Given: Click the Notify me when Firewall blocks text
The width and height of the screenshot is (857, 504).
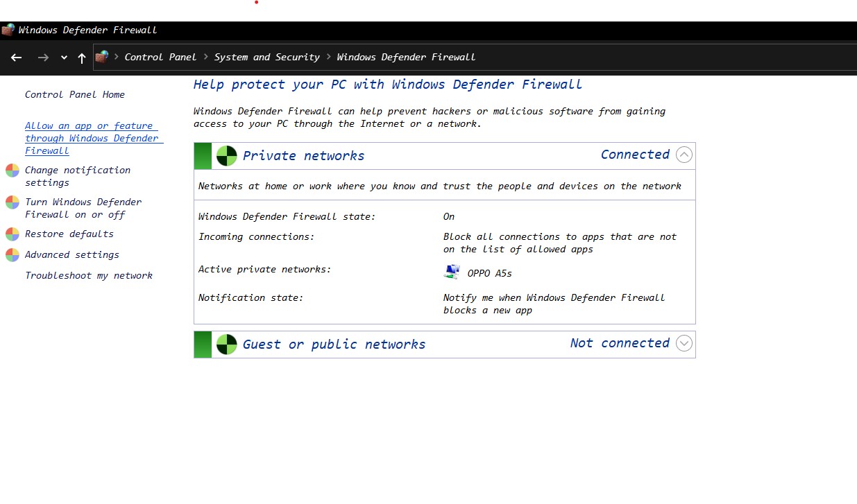Looking at the screenshot, I should (x=554, y=304).
